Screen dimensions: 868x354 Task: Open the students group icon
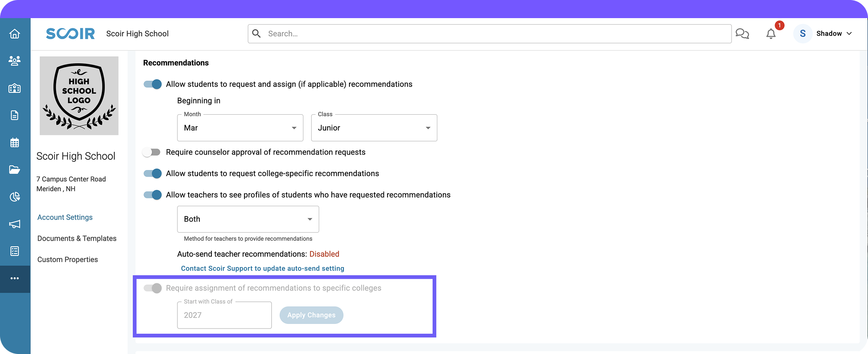pos(15,61)
